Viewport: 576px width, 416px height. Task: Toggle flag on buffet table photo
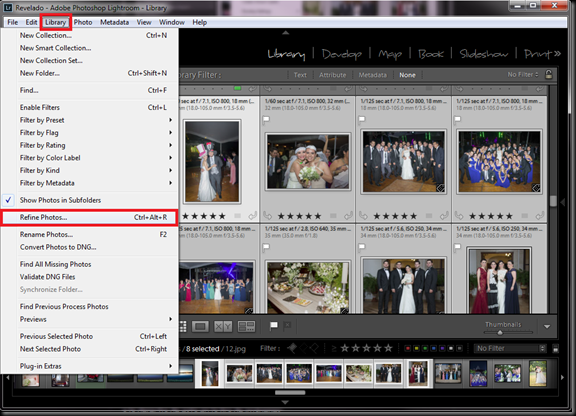(x=266, y=247)
